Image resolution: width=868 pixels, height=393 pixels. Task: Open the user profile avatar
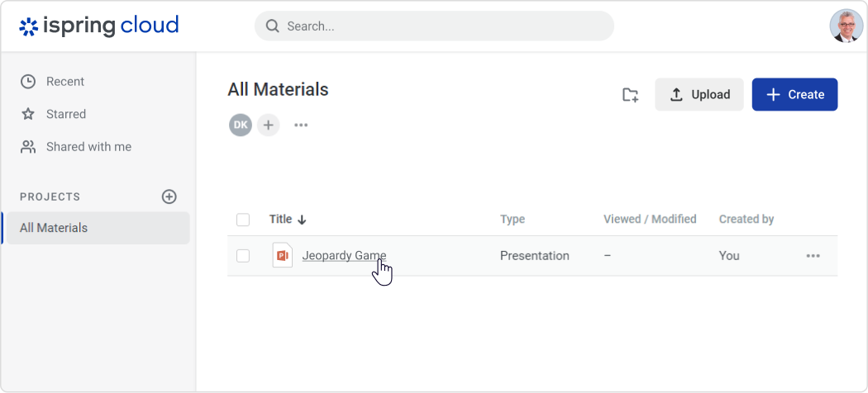pyautogui.click(x=846, y=26)
